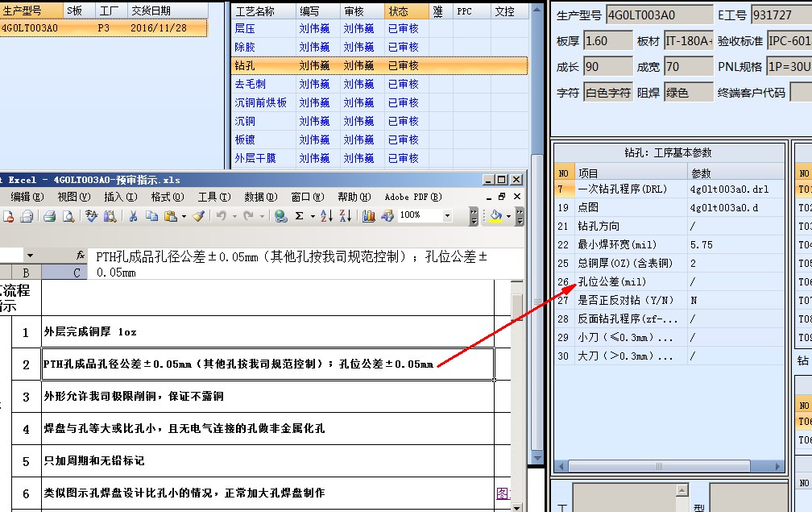Expand the Standard toolbar options chevron

[474, 217]
